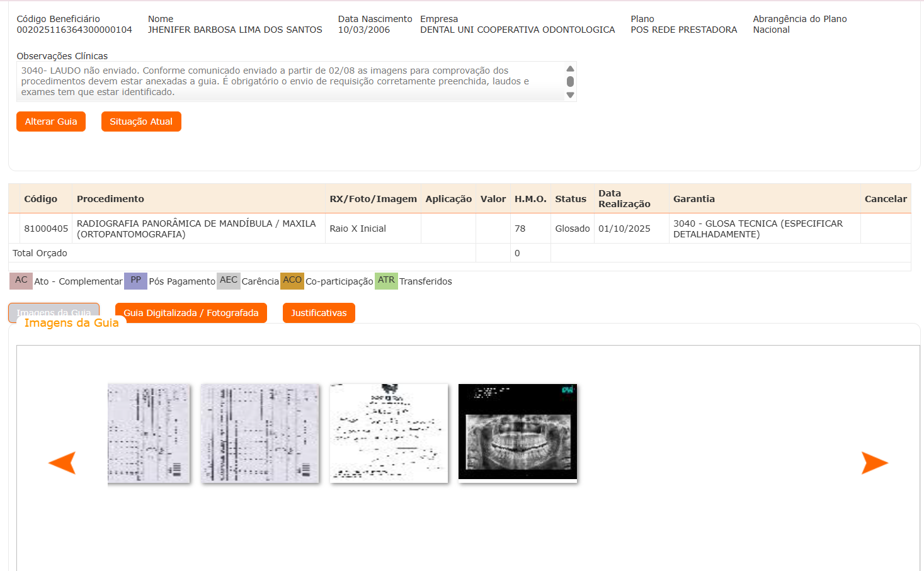Click the name JHENIFER BARBOSA LIMA DOS SANTOS

[235, 30]
